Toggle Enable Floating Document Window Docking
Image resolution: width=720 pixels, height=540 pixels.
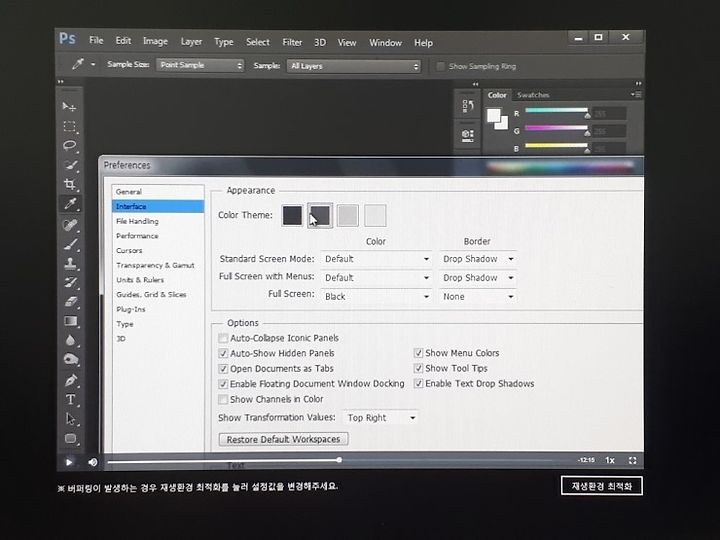[223, 384]
